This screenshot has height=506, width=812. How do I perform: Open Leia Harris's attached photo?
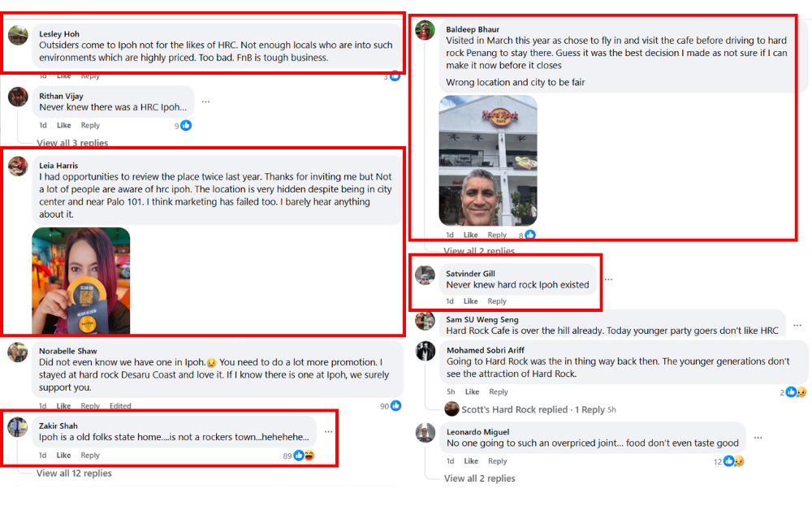[x=81, y=281]
